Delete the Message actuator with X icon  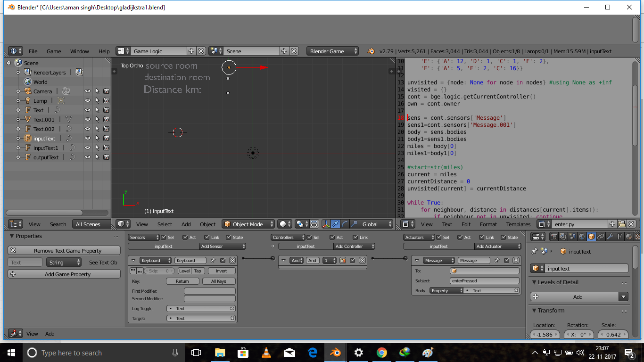[x=516, y=261]
